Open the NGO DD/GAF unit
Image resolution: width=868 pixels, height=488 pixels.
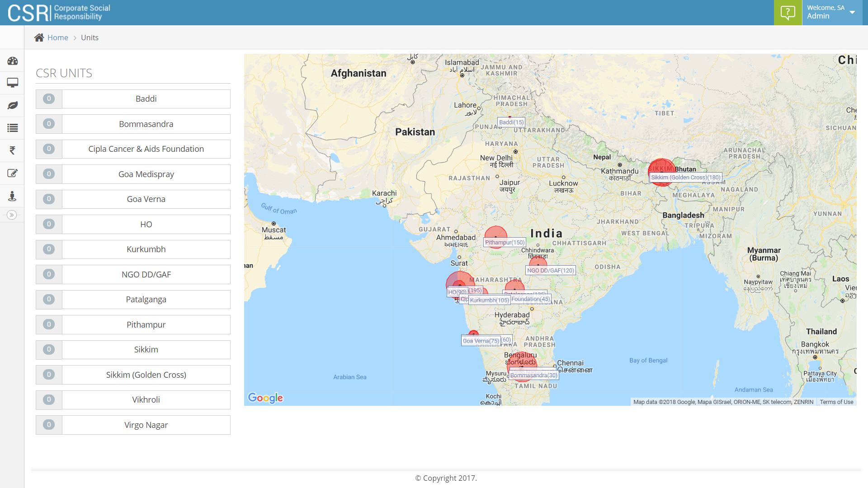(146, 274)
